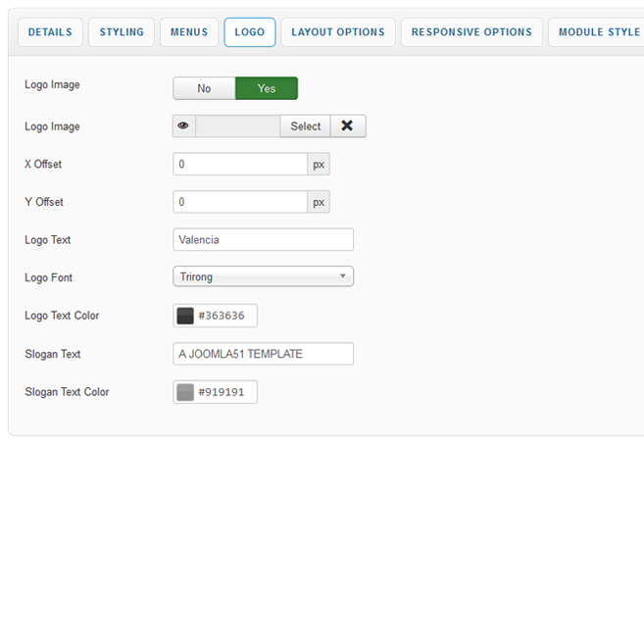Open the Module Style tab
Image resolution: width=644 pixels, height=644 pixels.
pyautogui.click(x=598, y=32)
